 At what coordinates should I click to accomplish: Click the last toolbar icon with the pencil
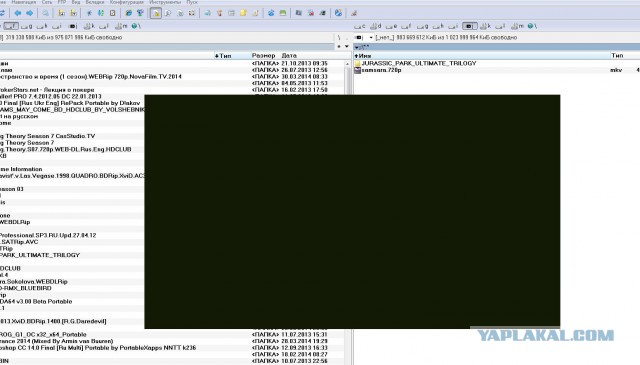tap(354, 13)
